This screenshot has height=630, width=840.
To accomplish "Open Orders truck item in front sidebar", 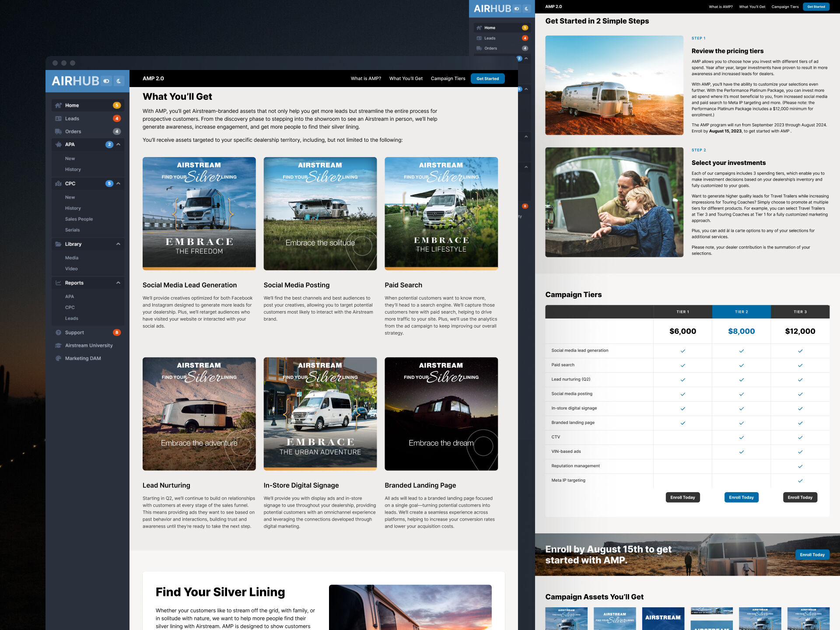I will click(x=59, y=132).
